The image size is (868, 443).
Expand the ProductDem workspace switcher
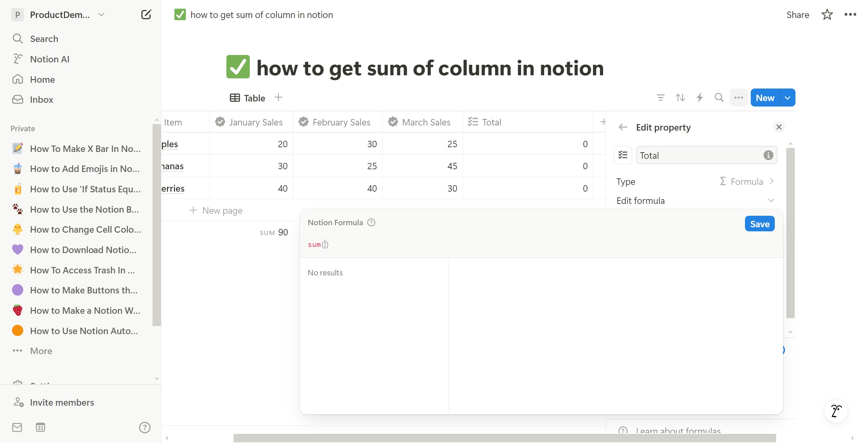pos(101,15)
